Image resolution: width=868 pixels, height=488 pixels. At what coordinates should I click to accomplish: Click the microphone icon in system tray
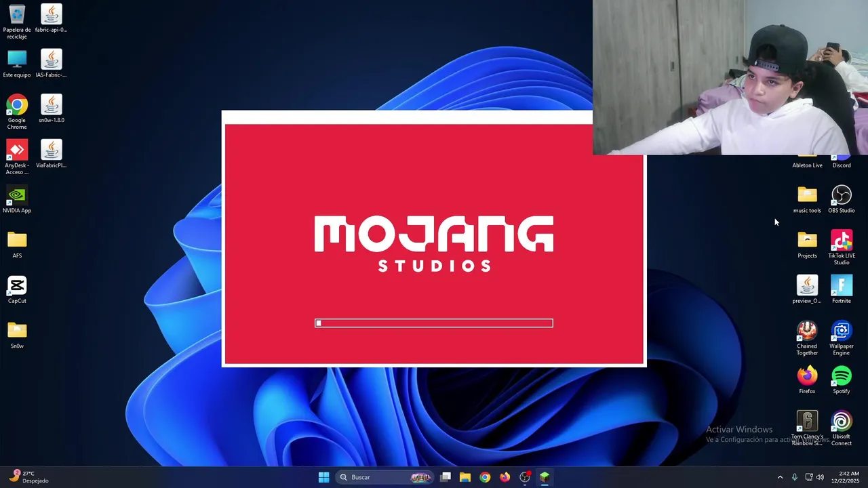point(795,477)
